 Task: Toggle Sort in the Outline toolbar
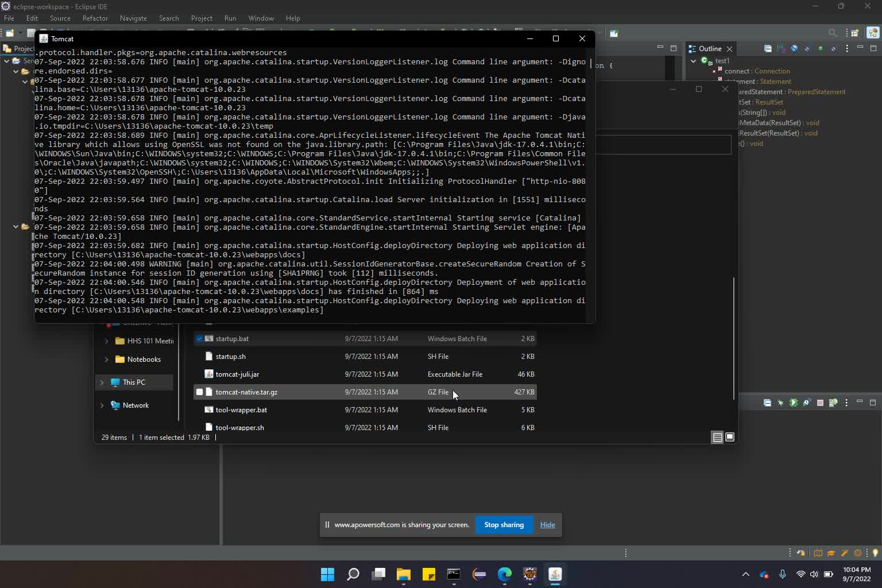781,49
